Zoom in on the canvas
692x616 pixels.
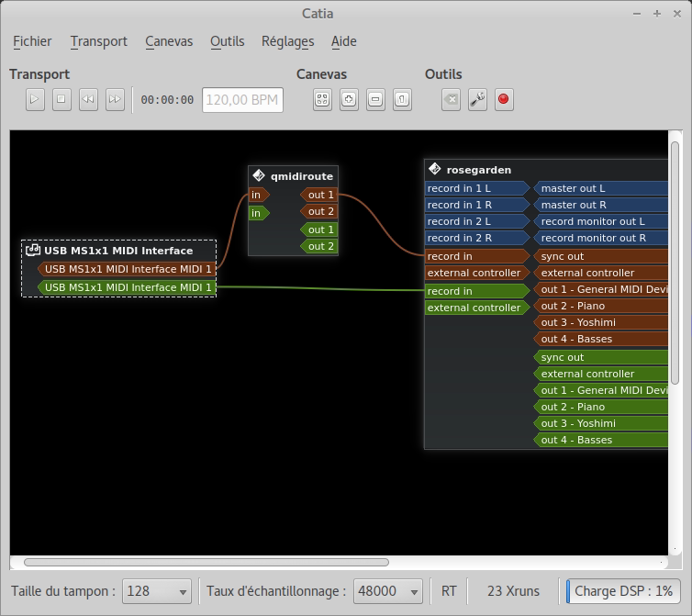pyautogui.click(x=349, y=99)
